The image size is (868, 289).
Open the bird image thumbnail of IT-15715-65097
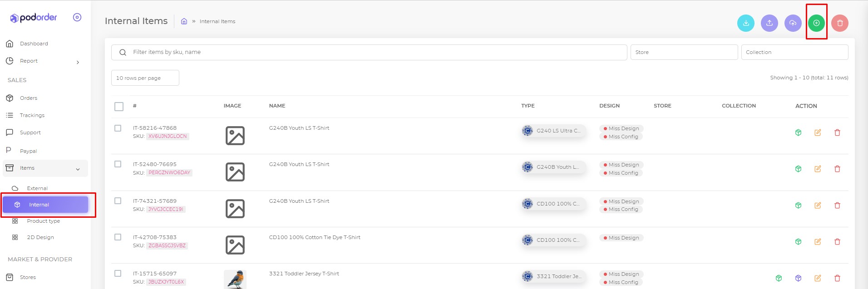tap(235, 279)
